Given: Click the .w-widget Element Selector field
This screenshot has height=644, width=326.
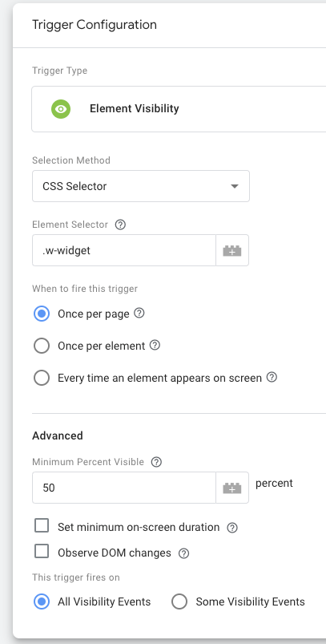Looking at the screenshot, I should tap(124, 250).
